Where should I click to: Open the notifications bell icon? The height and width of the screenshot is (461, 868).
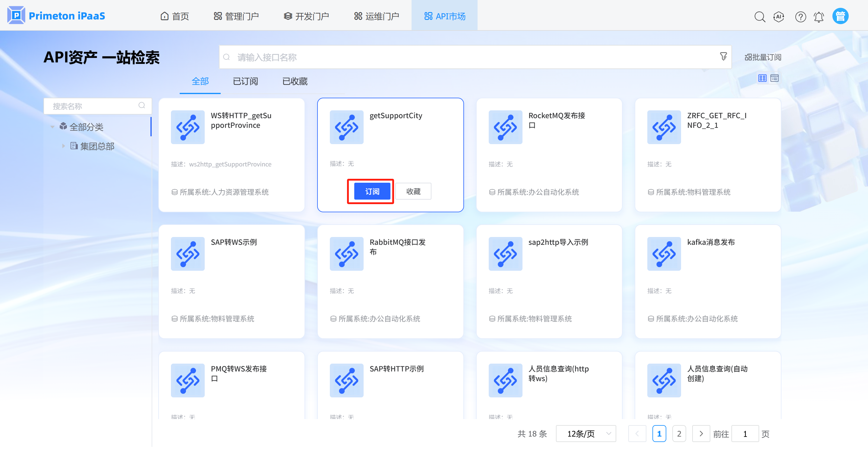pos(819,17)
